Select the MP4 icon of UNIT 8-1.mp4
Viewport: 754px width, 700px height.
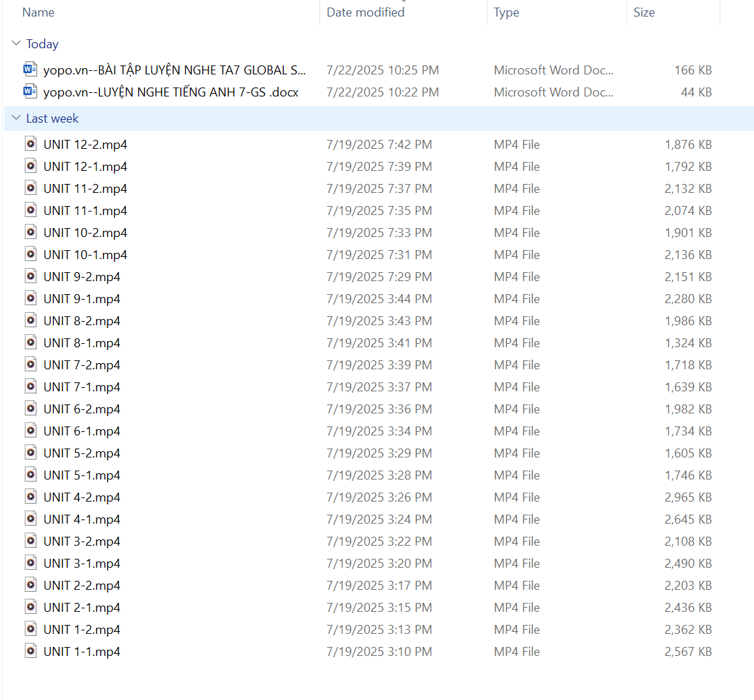click(x=30, y=342)
